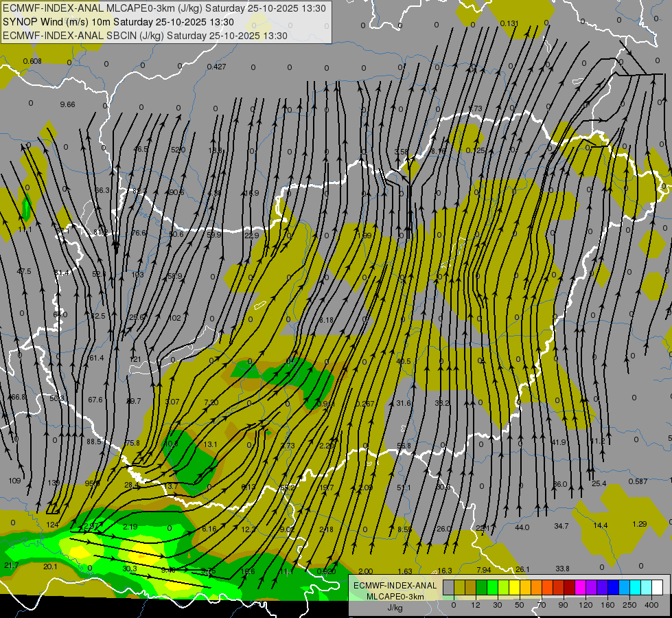The width and height of the screenshot is (672, 618).
Task: Click the legend unit label J/kg
Action: pos(395,608)
